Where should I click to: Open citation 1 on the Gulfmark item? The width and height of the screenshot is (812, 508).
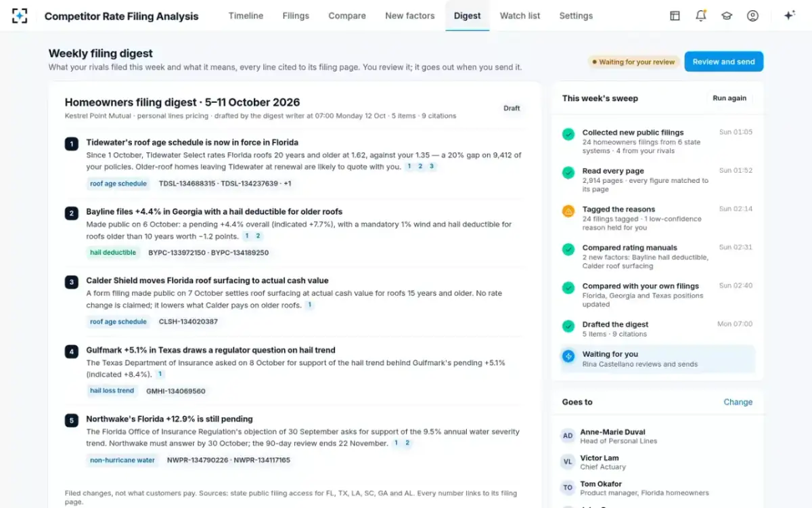click(160, 374)
